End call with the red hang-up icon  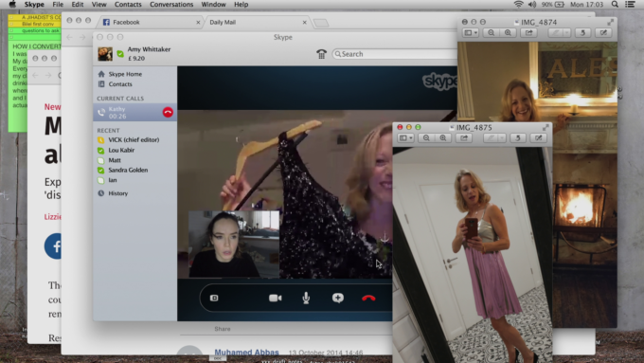click(368, 298)
